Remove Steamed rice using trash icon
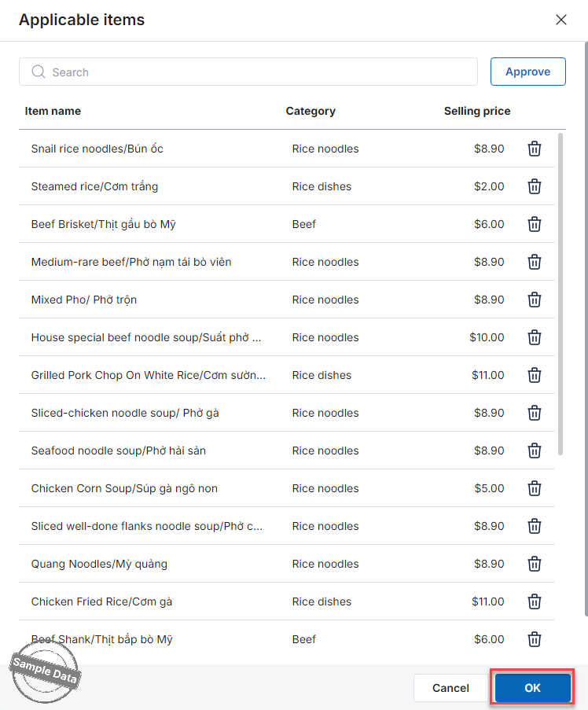This screenshot has height=710, width=588. 535,186
